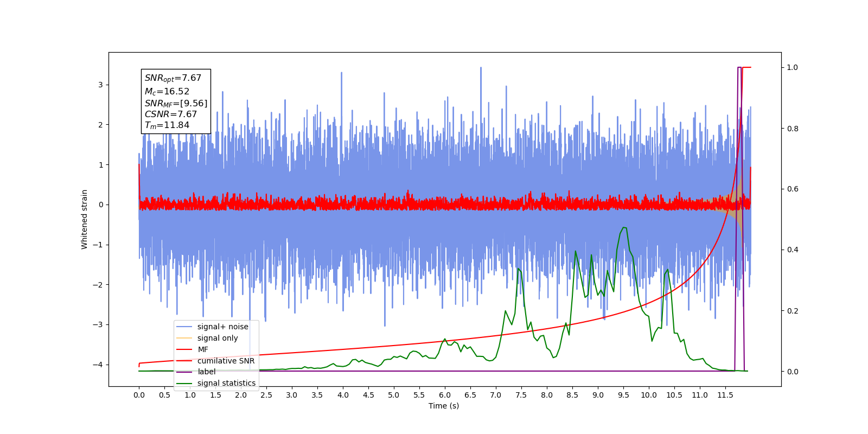Image resolution: width=868 pixels, height=434 pixels.
Task: Click the x-axis tick label 2.5
Action: (x=266, y=395)
